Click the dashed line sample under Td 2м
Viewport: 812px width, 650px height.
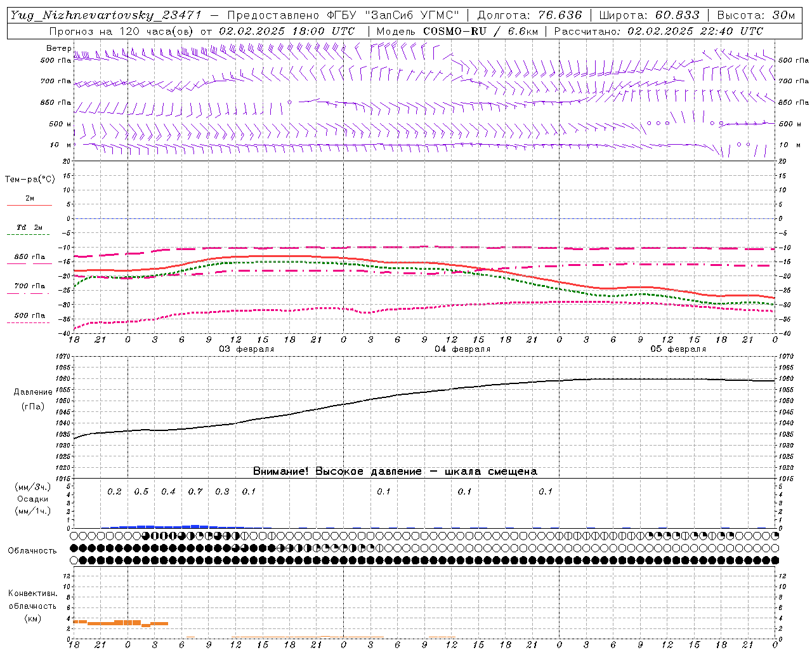point(29,235)
